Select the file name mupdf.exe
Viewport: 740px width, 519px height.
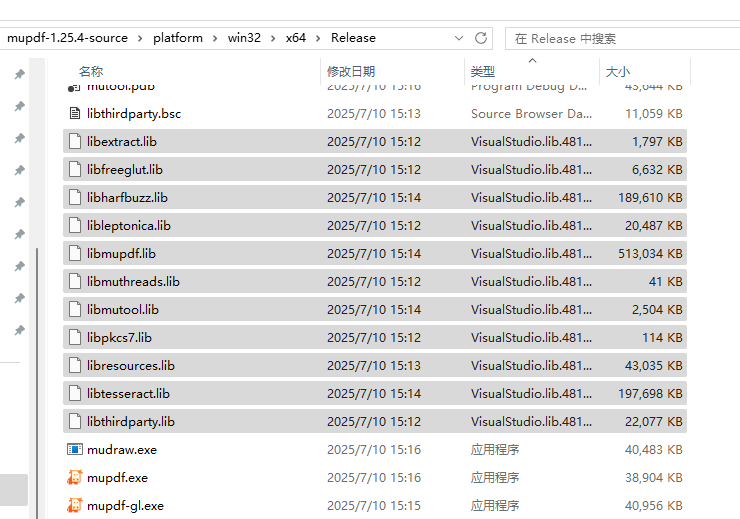point(118,477)
